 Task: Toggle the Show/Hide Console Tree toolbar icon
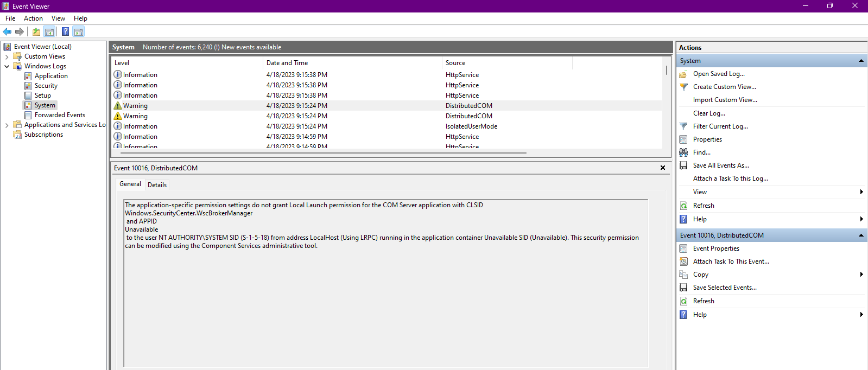49,31
